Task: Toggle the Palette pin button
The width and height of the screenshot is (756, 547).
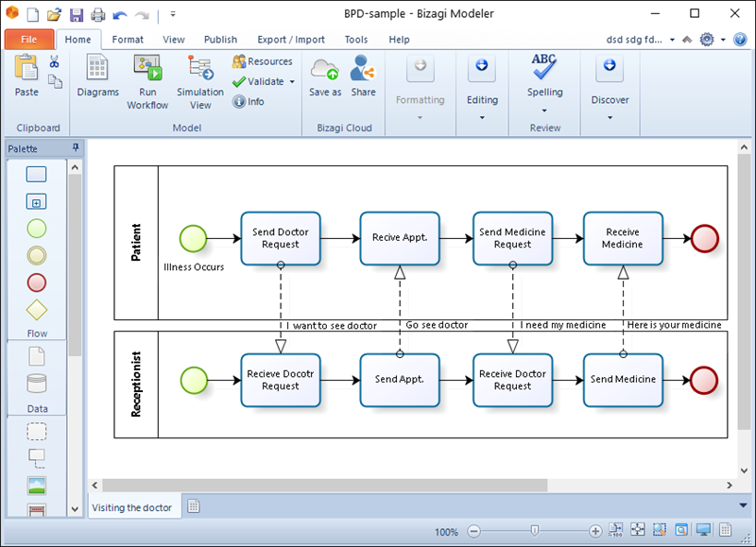Action: [76, 147]
